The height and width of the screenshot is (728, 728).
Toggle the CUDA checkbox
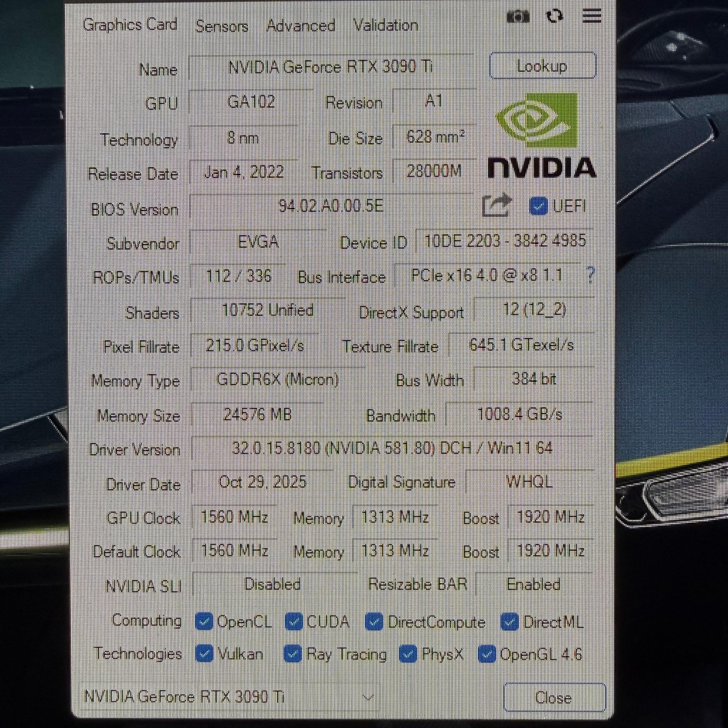[294, 621]
